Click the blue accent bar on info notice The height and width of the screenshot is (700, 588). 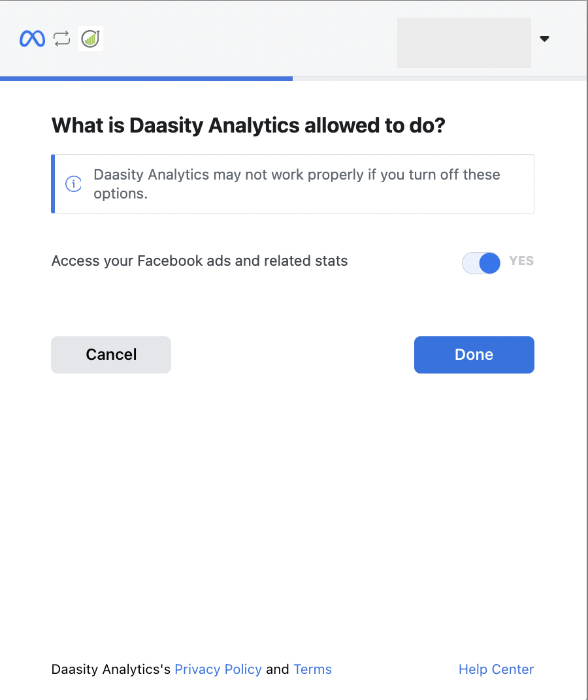(53, 183)
